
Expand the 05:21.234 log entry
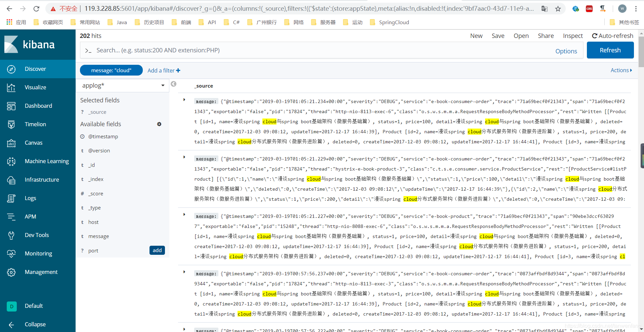(184, 100)
